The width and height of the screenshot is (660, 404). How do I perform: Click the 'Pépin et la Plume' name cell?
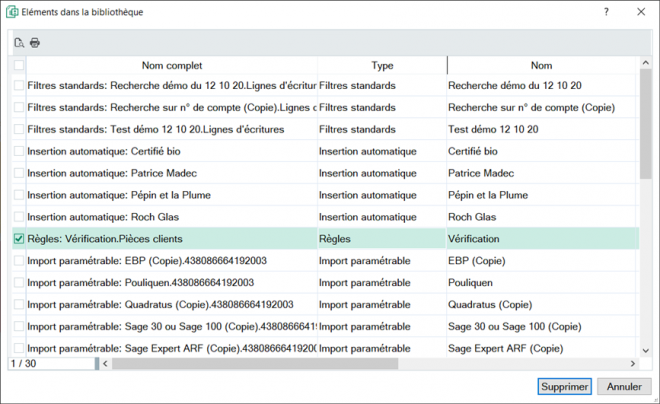tap(543, 195)
